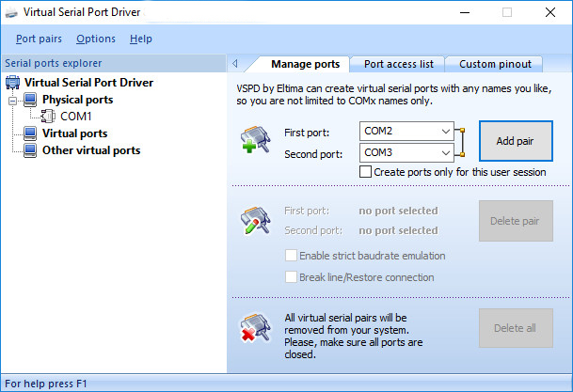Click the Physical ports computer icon
This screenshot has height=392, width=573.
click(x=30, y=100)
